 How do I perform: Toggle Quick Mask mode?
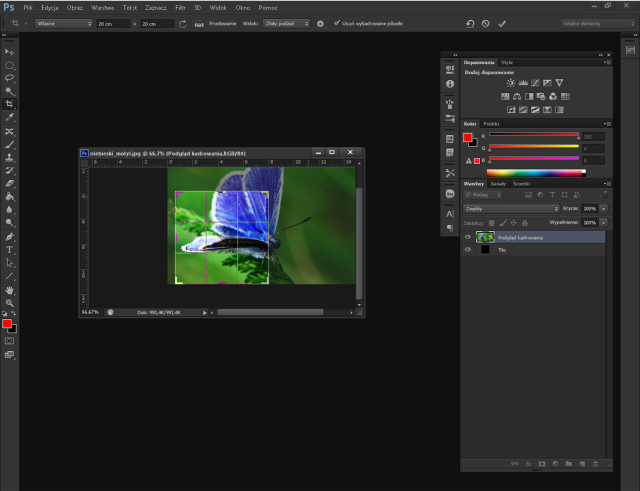(x=9, y=341)
